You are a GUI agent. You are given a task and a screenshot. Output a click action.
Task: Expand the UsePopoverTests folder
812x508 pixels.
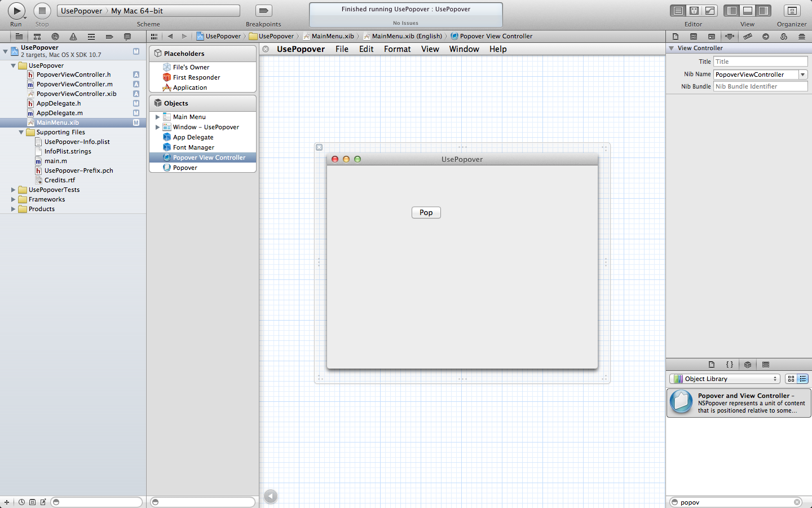pos(13,190)
